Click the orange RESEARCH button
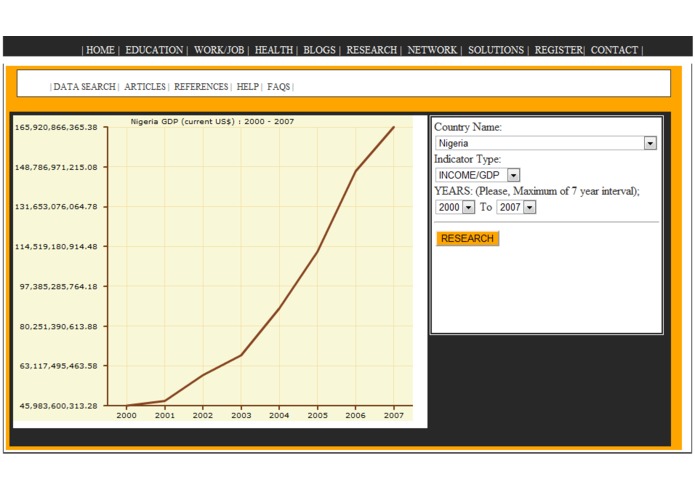The image size is (695, 494). [x=467, y=238]
